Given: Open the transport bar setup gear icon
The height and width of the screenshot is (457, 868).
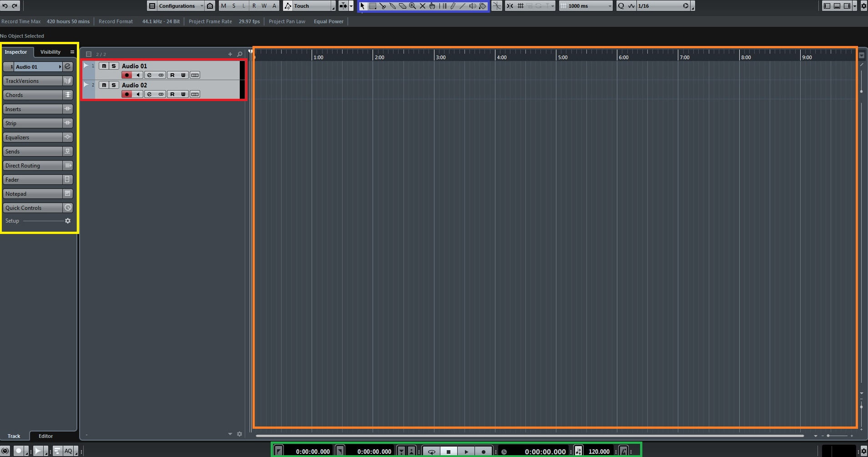Looking at the screenshot, I should click(863, 451).
